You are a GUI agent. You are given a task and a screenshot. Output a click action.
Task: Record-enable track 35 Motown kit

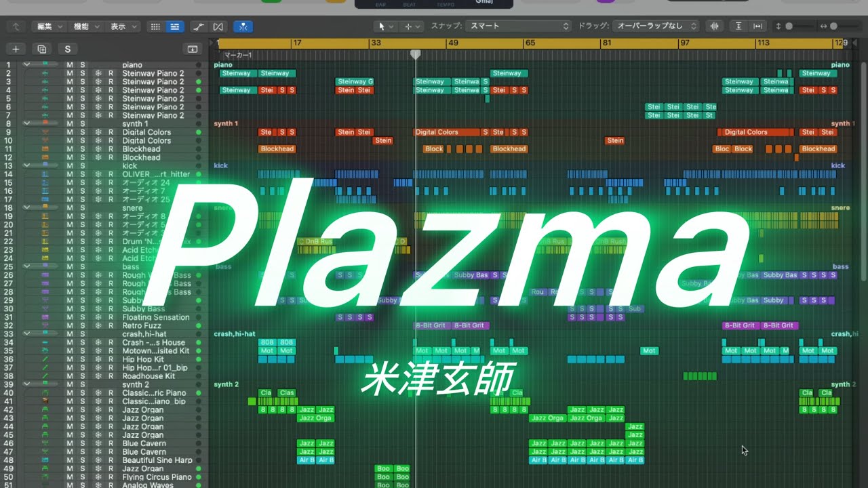pyautogui.click(x=111, y=351)
